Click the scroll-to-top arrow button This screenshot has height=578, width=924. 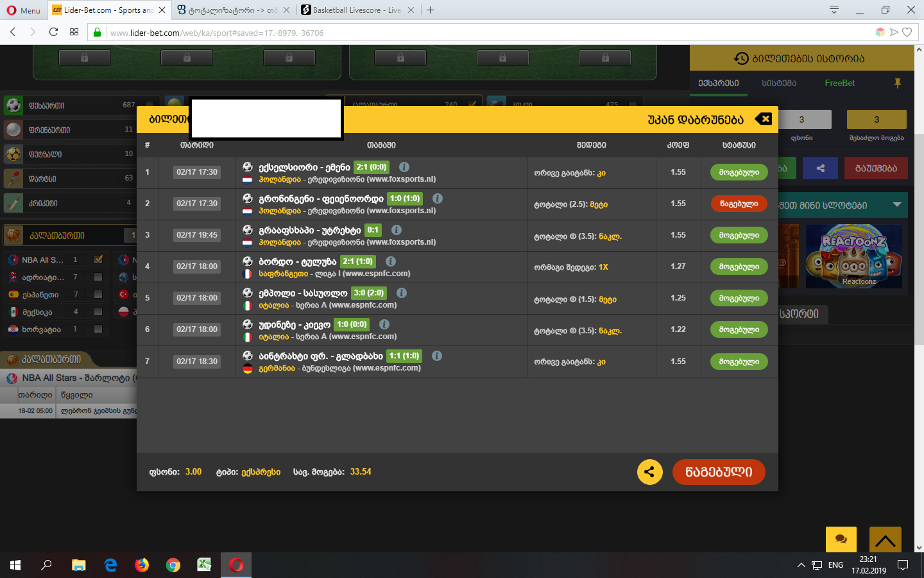pyautogui.click(x=886, y=539)
